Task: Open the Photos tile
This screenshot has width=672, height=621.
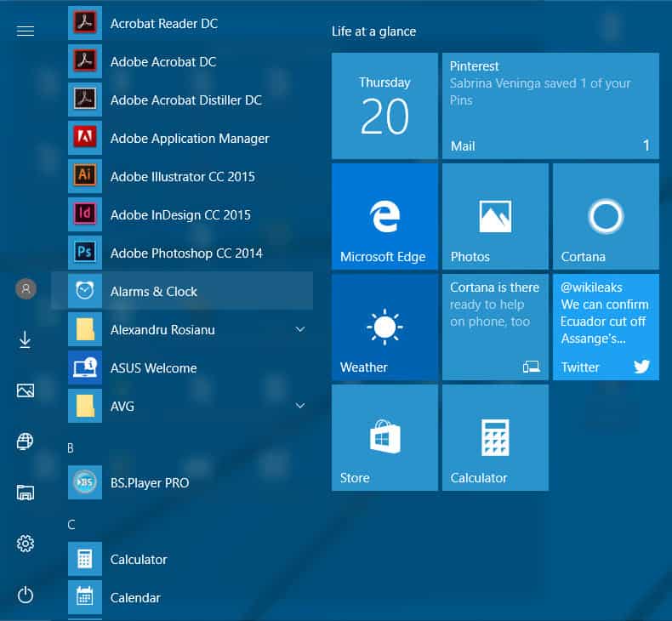Action: (495, 216)
